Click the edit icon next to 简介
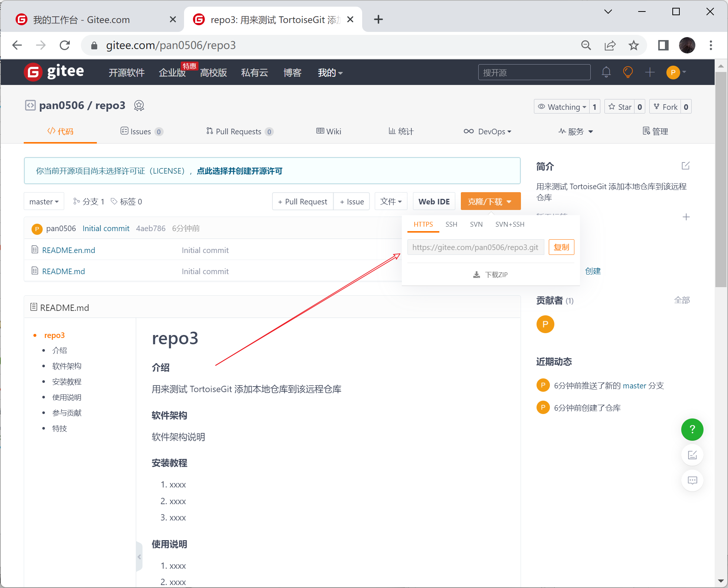Viewport: 728px width, 588px height. click(685, 166)
